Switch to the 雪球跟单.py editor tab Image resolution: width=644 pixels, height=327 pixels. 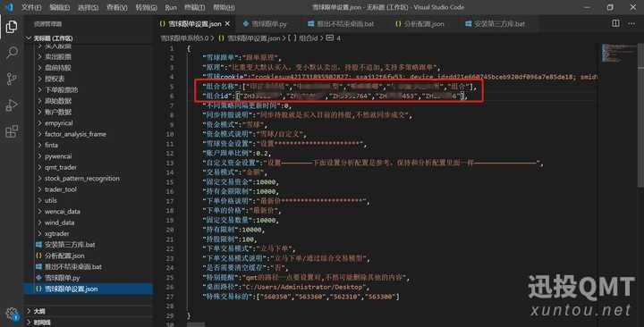(265, 24)
